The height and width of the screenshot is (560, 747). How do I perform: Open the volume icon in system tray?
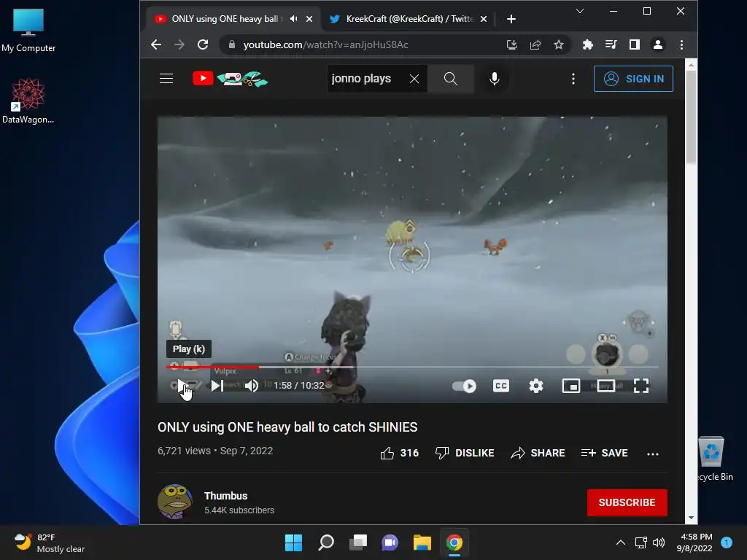[659, 542]
